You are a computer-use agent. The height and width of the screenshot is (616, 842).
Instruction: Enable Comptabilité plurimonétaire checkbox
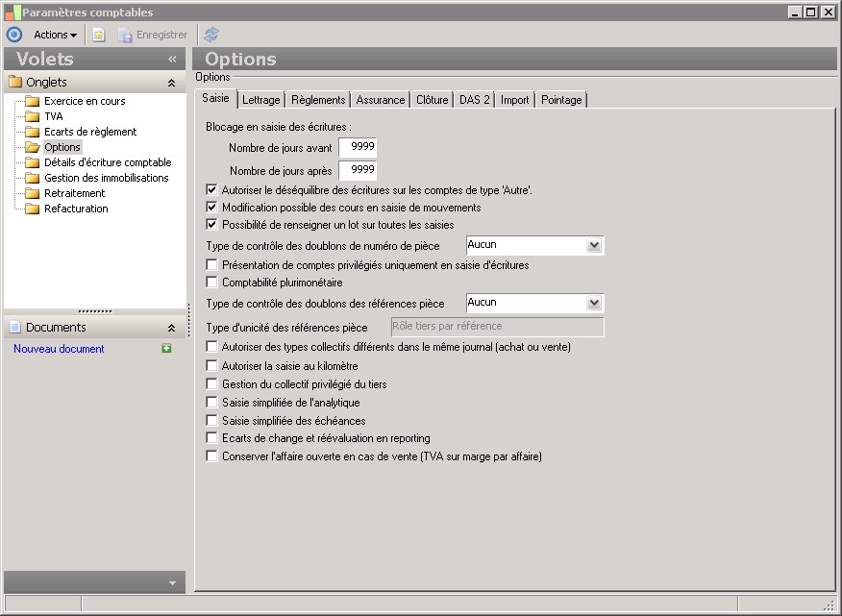pos(212,282)
